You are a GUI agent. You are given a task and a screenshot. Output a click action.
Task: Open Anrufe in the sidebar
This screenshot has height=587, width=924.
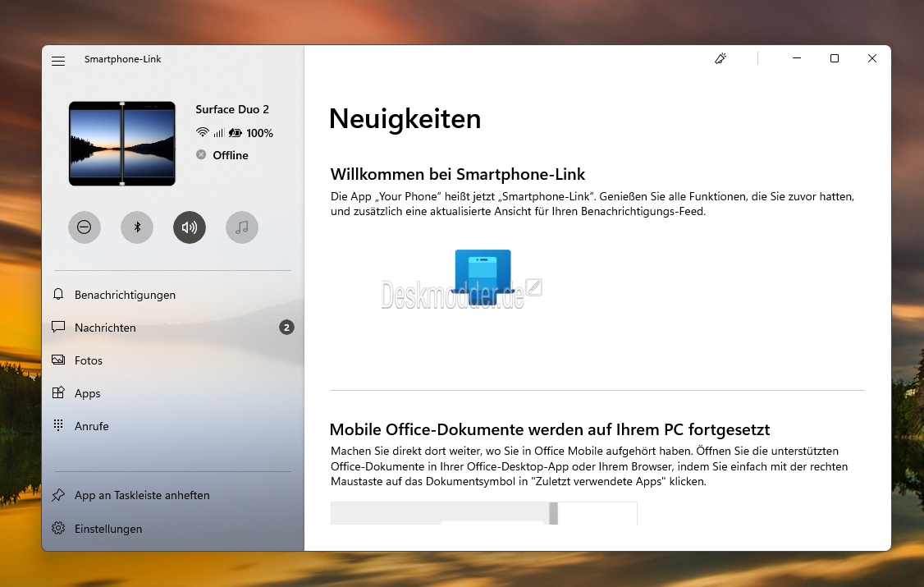[172, 426]
